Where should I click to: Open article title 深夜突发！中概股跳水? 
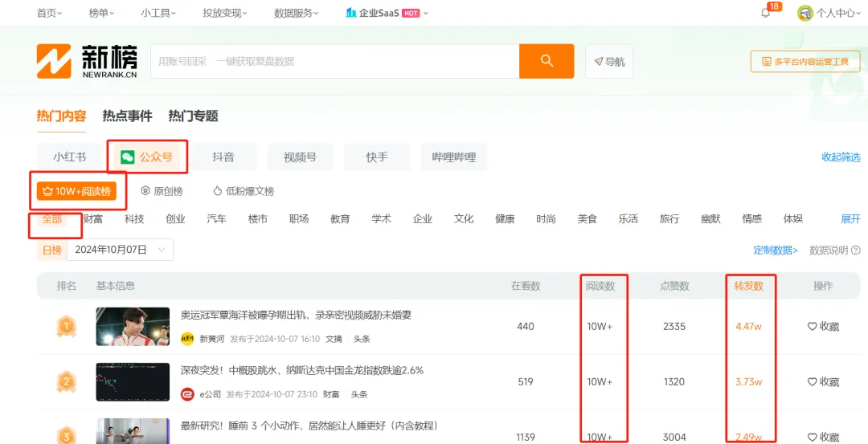point(301,370)
